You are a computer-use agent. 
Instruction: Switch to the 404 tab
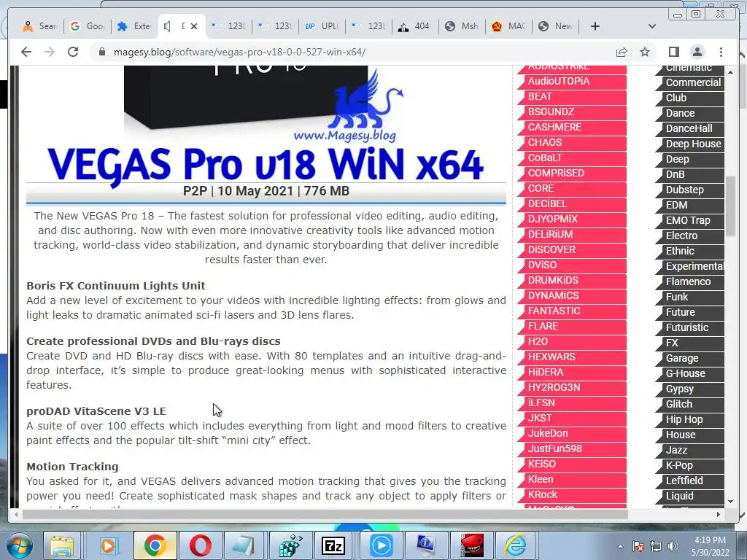click(415, 26)
